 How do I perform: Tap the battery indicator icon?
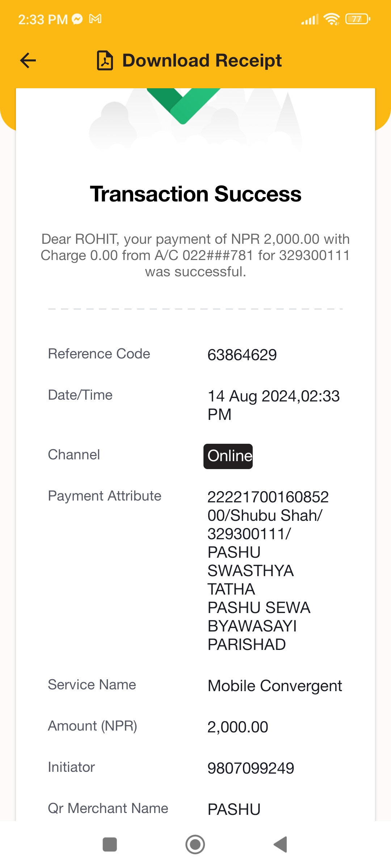click(x=358, y=19)
